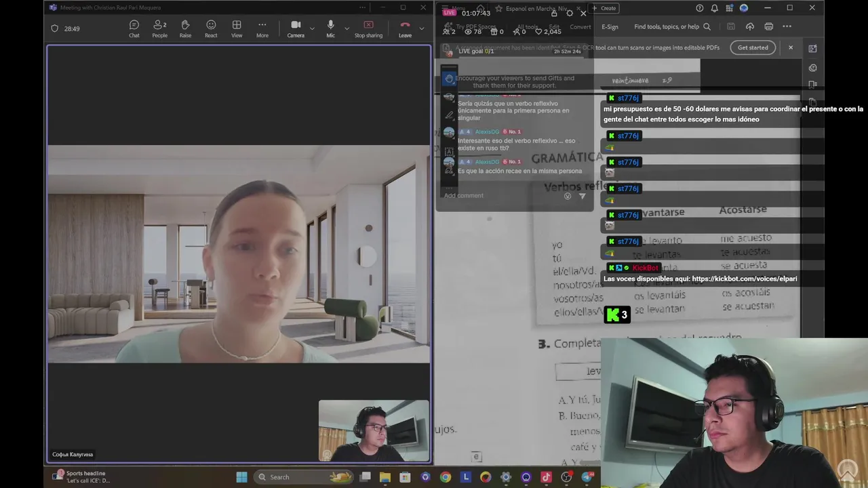Click the Acrobat account profile avatar
The height and width of the screenshot is (488, 868).
(x=744, y=8)
